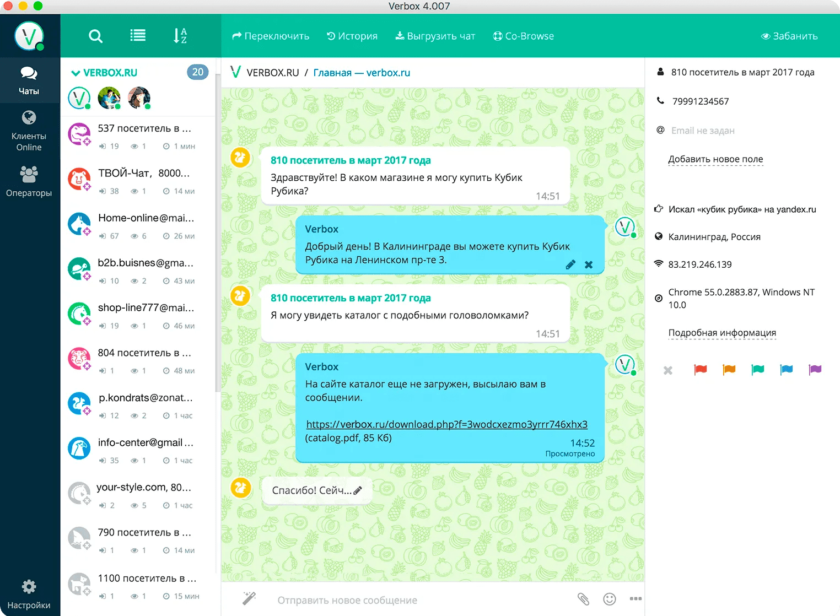Remove the chat flag with X icon

668,370
